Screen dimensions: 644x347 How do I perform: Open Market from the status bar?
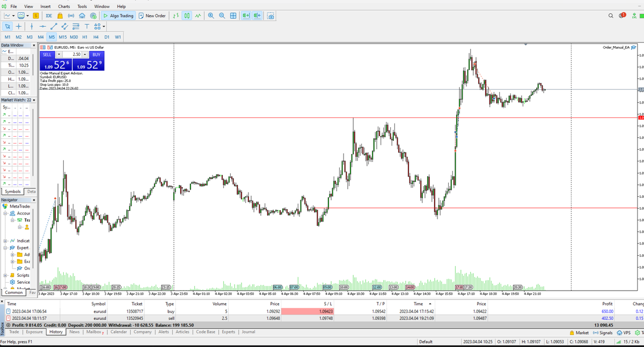click(x=579, y=333)
